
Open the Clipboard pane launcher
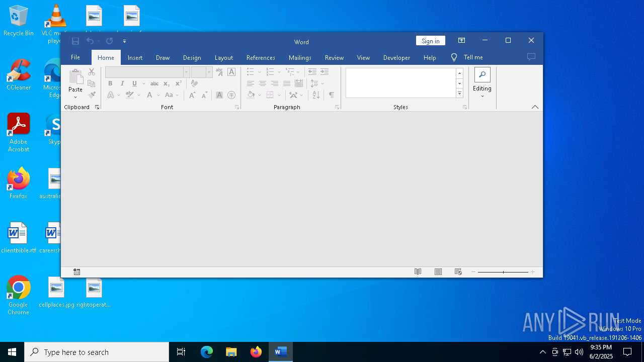[x=97, y=107]
